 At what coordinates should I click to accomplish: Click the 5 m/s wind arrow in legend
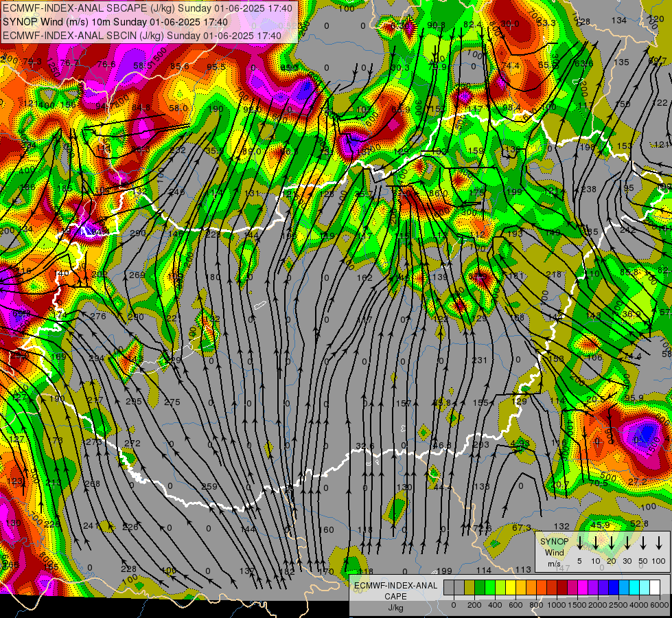click(579, 542)
